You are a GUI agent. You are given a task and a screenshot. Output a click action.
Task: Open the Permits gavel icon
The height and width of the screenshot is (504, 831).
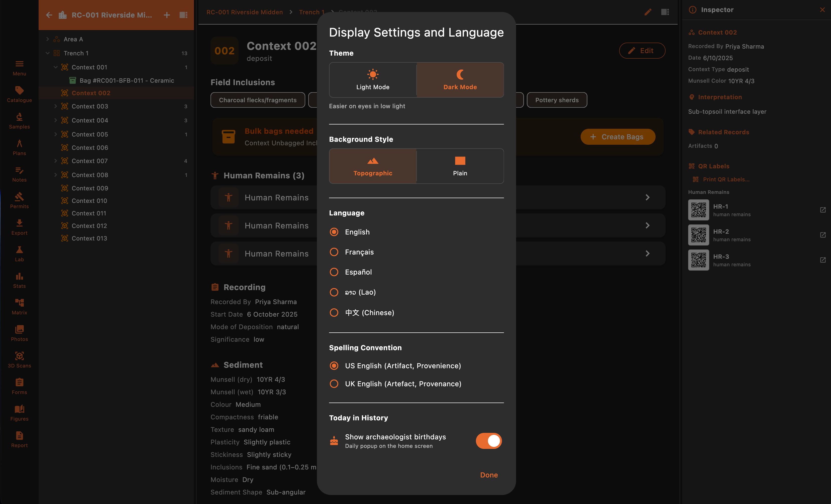click(19, 200)
